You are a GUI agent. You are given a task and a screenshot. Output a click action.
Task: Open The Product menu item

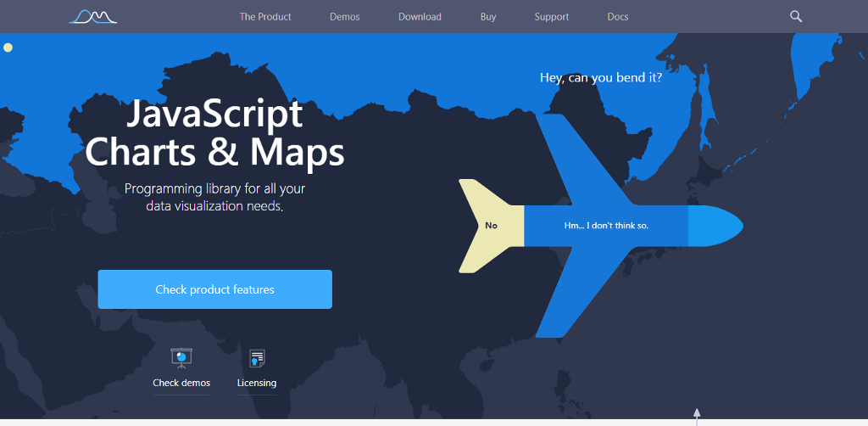coord(265,17)
